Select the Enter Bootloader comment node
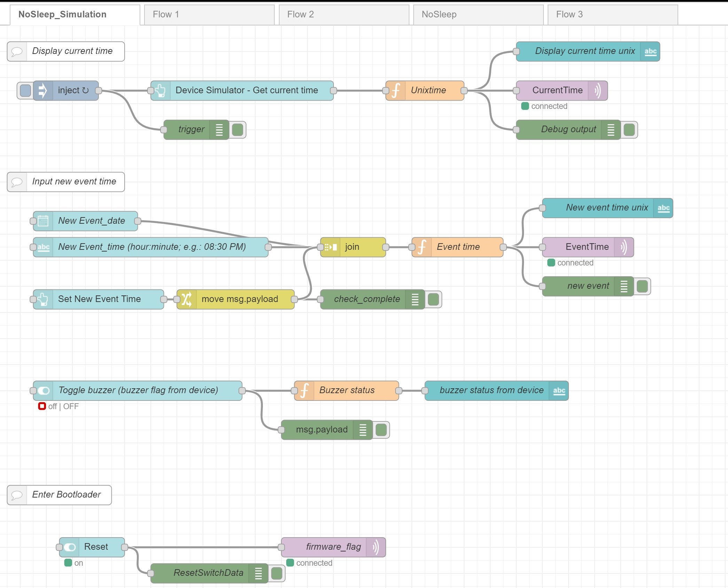Image resolution: width=728 pixels, height=588 pixels. (66, 495)
